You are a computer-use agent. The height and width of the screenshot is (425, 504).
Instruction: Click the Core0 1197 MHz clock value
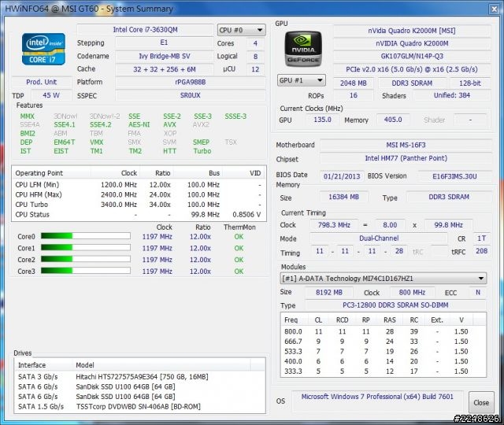157,237
